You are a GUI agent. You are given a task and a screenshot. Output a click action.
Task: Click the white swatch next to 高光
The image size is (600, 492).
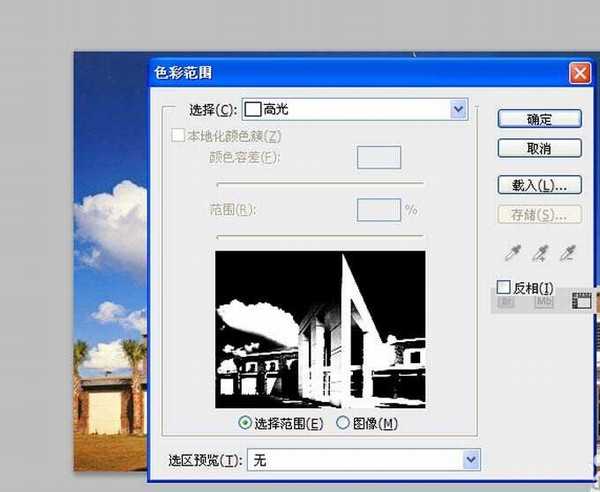point(253,109)
